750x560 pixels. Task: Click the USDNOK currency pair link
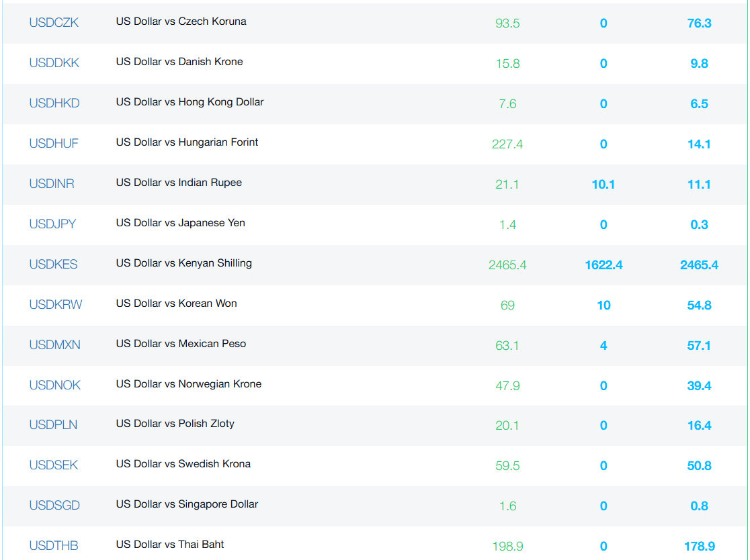click(x=54, y=385)
